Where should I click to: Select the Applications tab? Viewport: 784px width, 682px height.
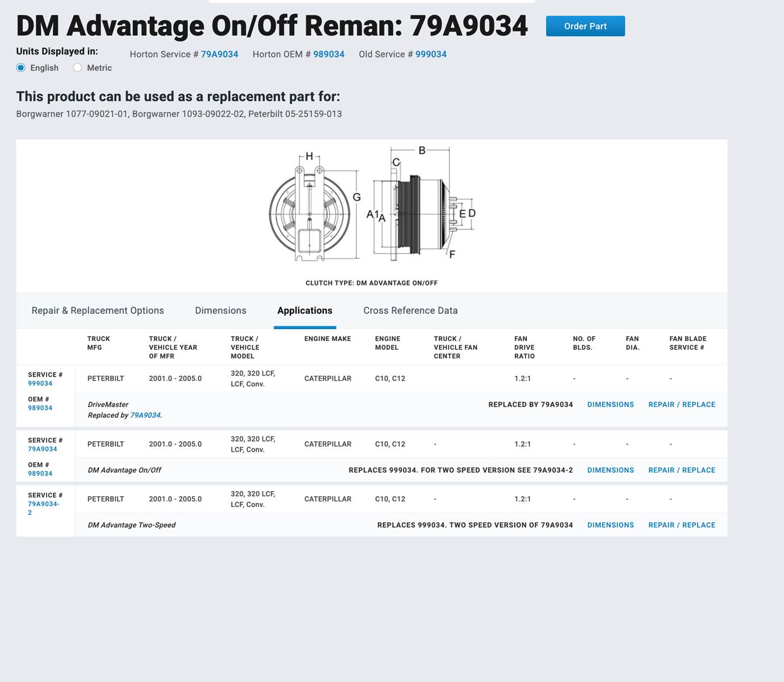point(305,311)
